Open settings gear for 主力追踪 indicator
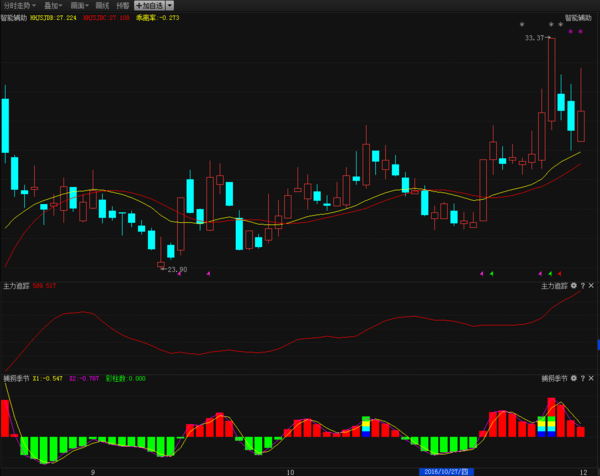 point(574,286)
